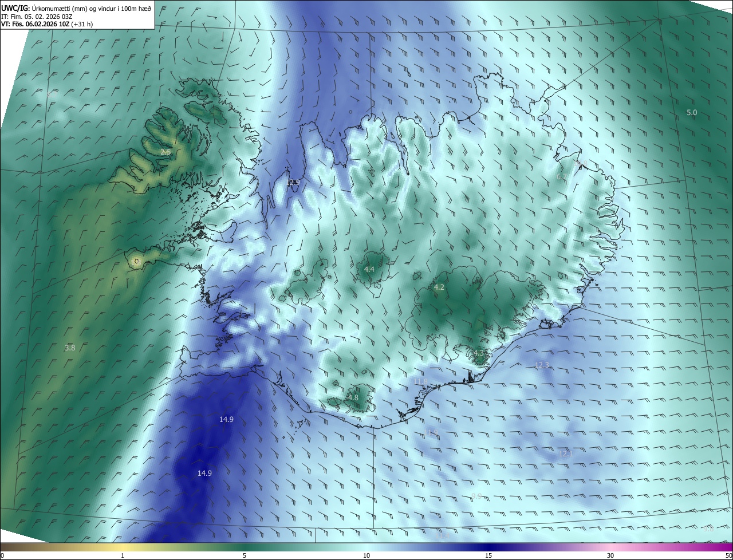
Task: Click the colorbar tick label "50"
Action: [x=729, y=556]
